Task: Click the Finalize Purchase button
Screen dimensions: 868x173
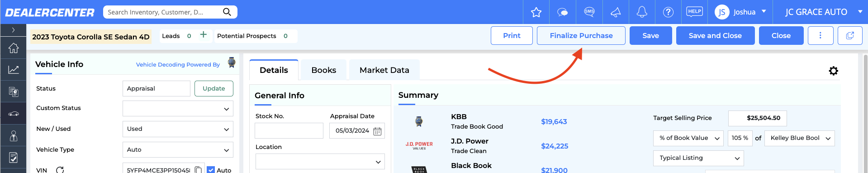Action: (581, 35)
